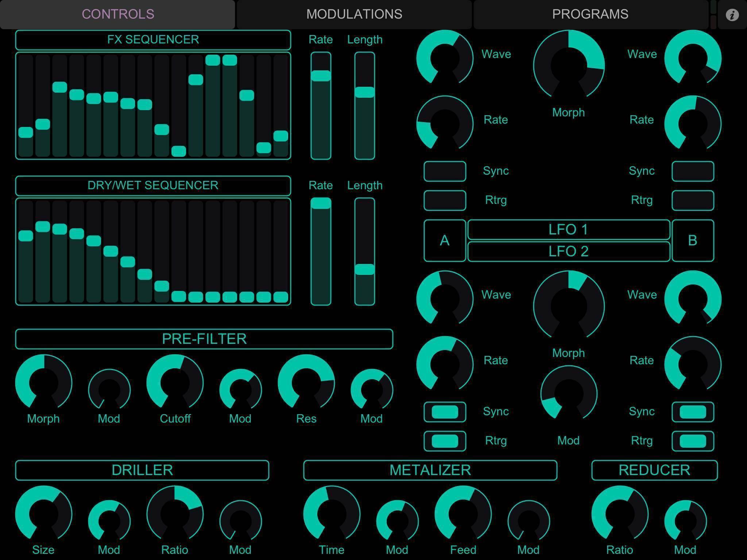Click the PRE-FILTER header button

click(x=204, y=339)
